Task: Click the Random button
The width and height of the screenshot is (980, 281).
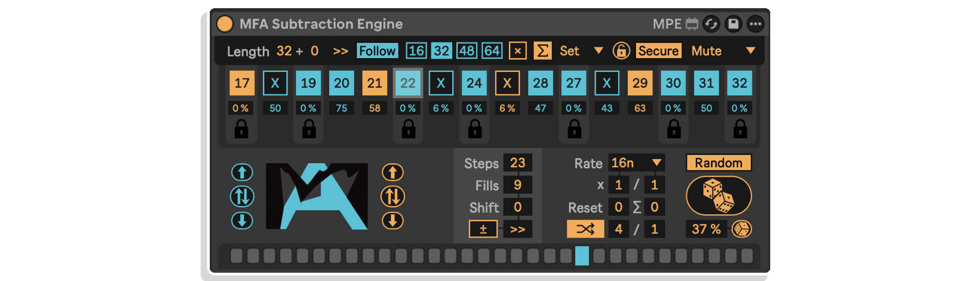Action: [x=719, y=163]
